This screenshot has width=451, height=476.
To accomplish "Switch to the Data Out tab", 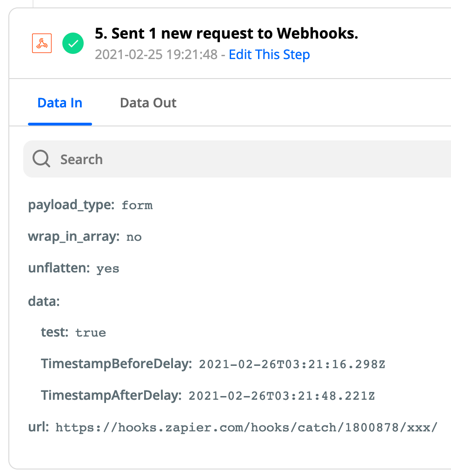I will (148, 103).
